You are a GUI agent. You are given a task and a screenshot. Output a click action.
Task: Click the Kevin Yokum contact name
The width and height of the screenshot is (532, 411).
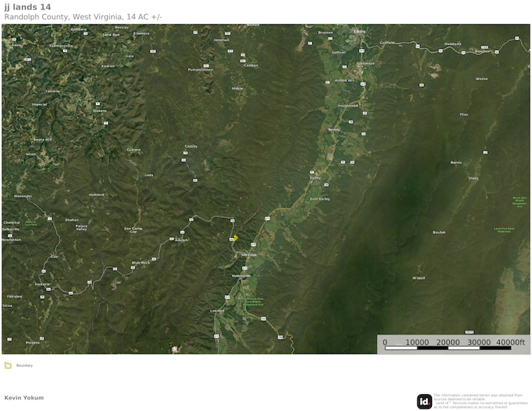(23, 397)
